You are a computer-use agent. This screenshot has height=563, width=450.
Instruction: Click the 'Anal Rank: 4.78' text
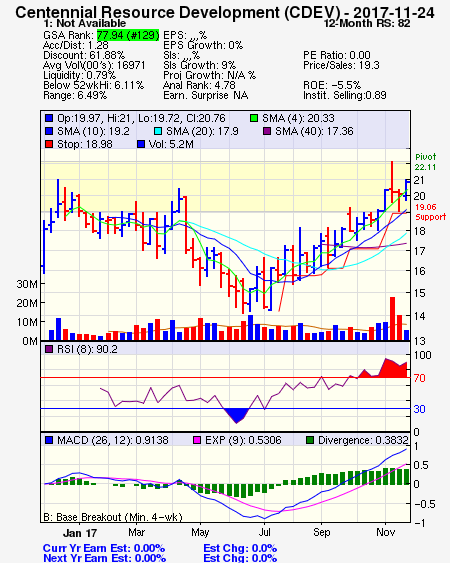(199, 85)
